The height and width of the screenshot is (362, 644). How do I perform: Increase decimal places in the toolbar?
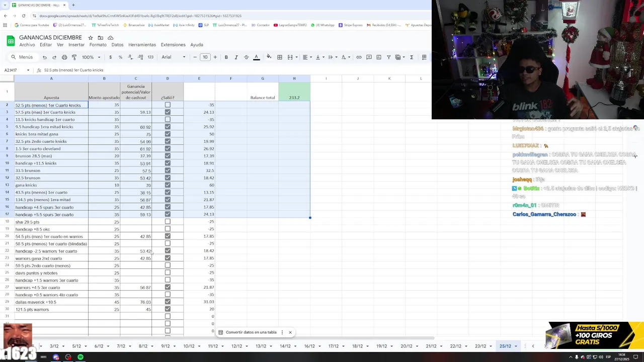click(x=140, y=57)
